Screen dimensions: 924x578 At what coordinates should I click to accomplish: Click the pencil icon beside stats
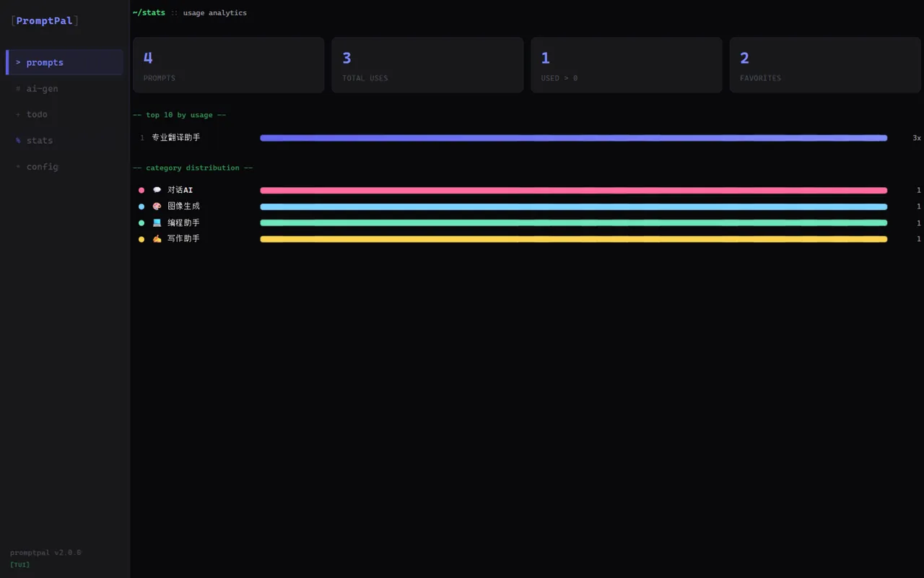coord(18,140)
